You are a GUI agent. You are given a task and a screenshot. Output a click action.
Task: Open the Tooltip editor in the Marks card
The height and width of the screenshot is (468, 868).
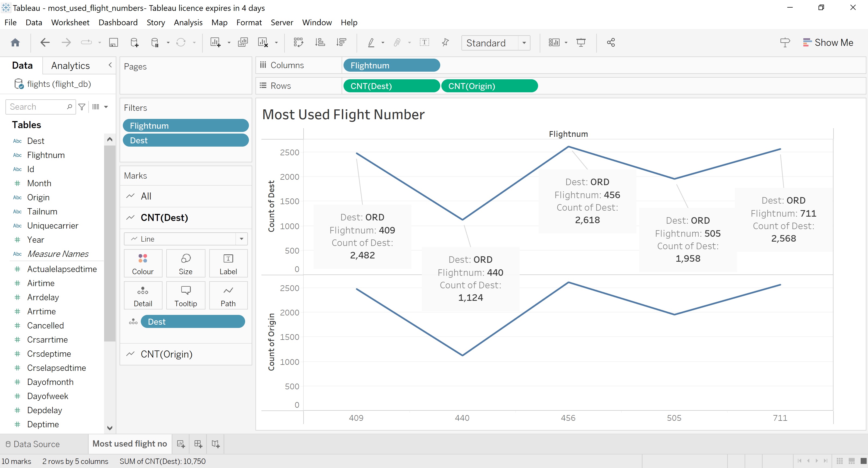(185, 295)
